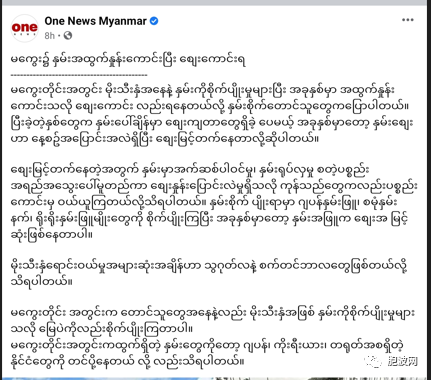Click the line starting သလို မြေပဲကိုလည်း
Viewport: 431px width, 380px height.
pos(102,329)
